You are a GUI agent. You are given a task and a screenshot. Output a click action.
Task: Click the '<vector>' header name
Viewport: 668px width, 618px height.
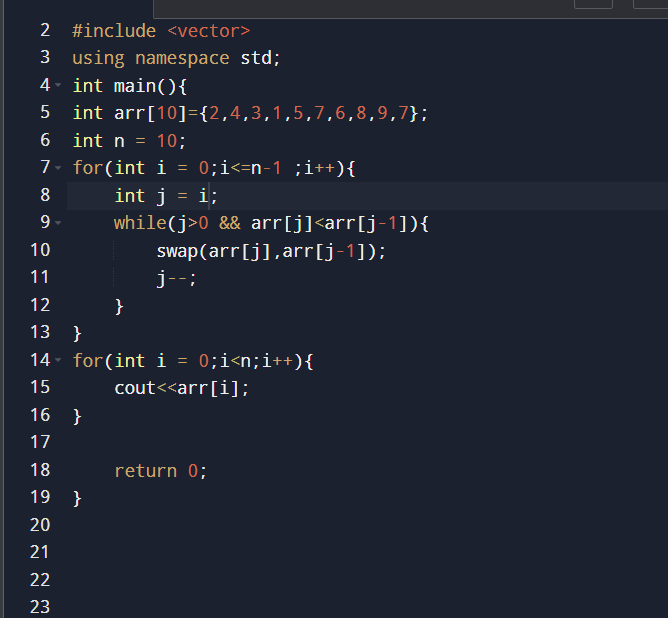tap(209, 31)
